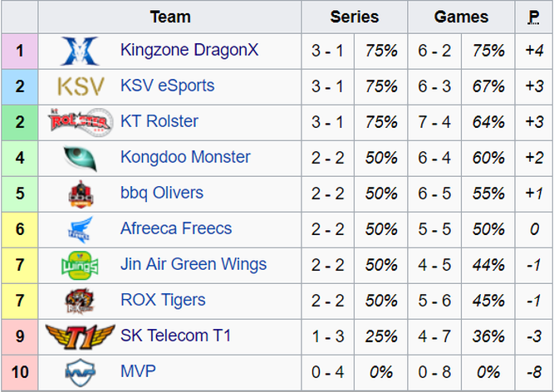Viewport: 554px width, 392px height.
Task: Click the Kingzone DragonX team logo
Action: [x=80, y=51]
